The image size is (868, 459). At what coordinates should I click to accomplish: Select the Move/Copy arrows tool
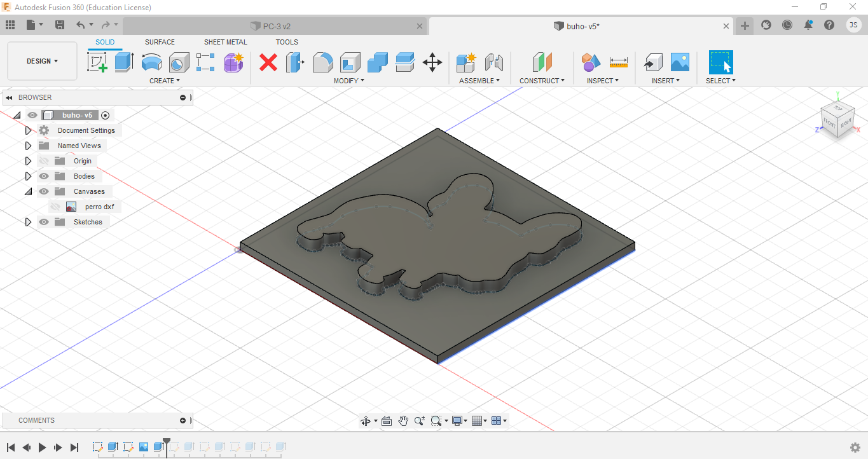[432, 62]
